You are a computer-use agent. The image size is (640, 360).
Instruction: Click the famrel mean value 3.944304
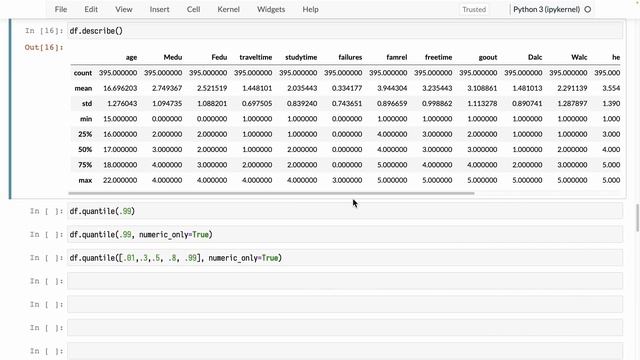click(x=392, y=88)
